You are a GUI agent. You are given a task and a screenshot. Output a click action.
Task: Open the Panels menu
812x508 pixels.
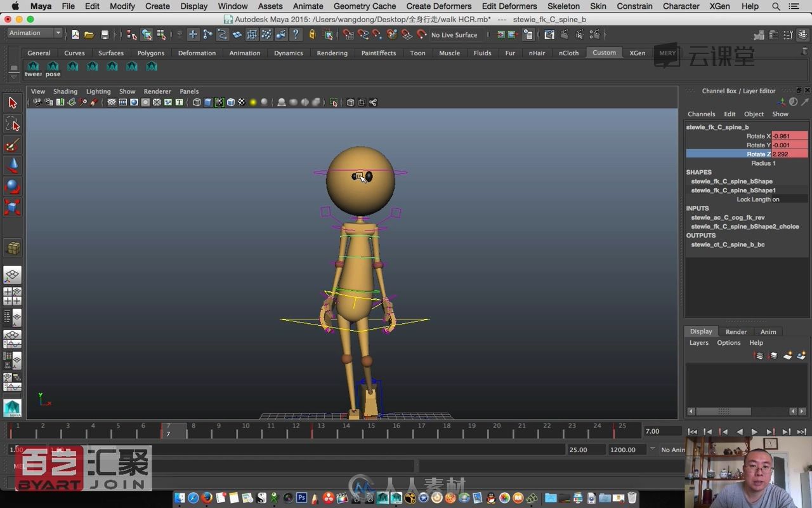(189, 91)
